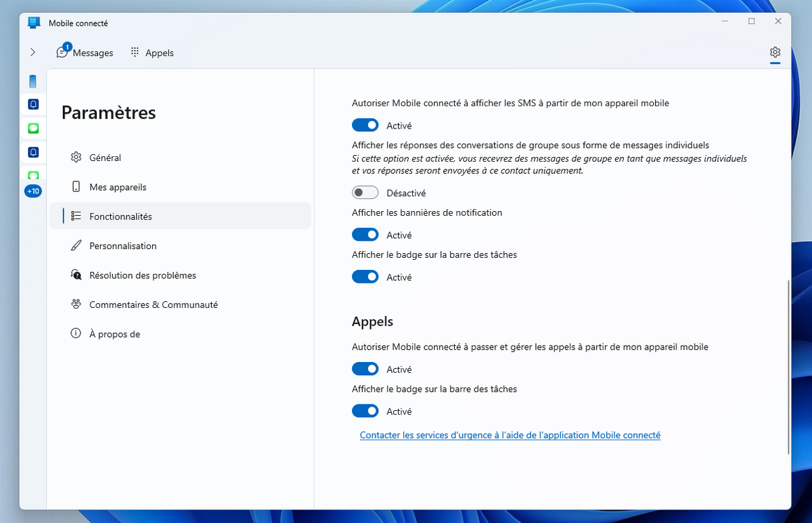812x523 pixels.
Task: Open the upper bell notification in the sidebar
Action: (x=33, y=104)
